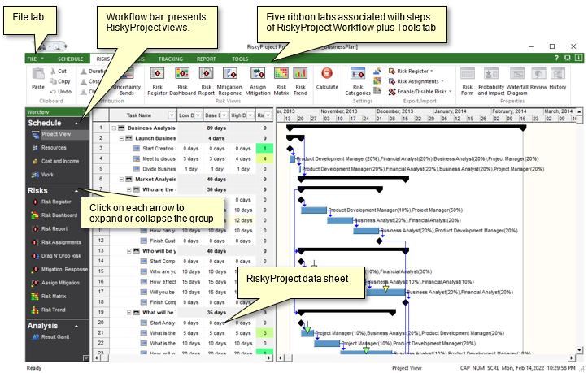Collapse Market Analysis task group
588x373 pixels.
[x=121, y=180]
